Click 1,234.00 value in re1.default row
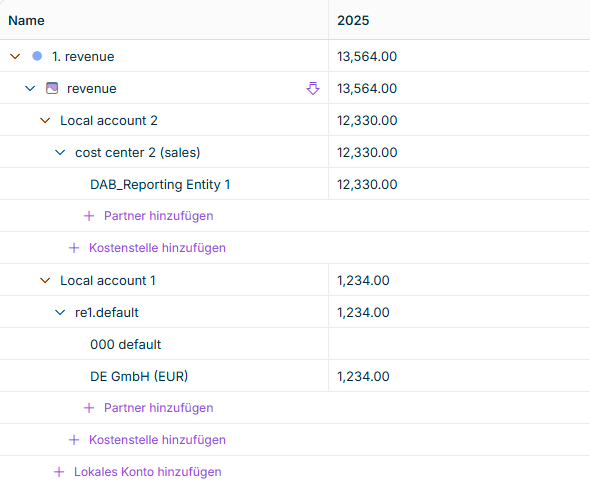The width and height of the screenshot is (590, 486). pos(363,312)
